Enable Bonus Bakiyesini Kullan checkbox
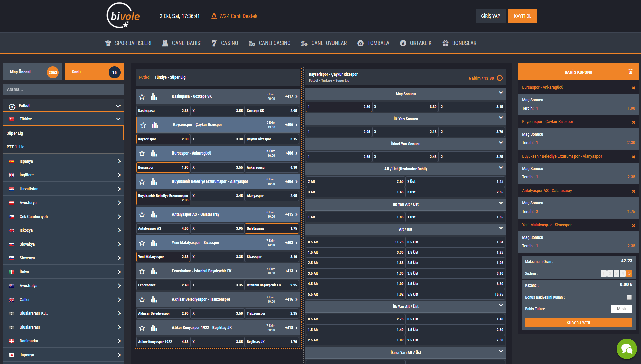 click(x=629, y=297)
